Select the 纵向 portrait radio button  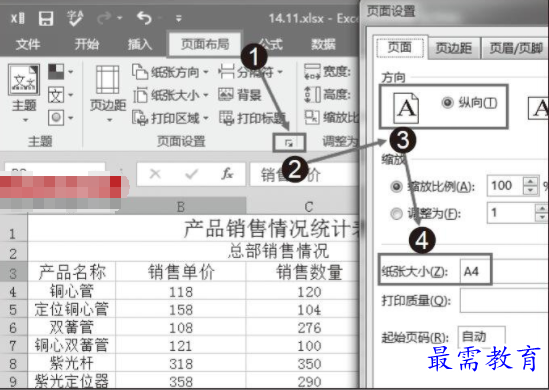click(x=447, y=103)
